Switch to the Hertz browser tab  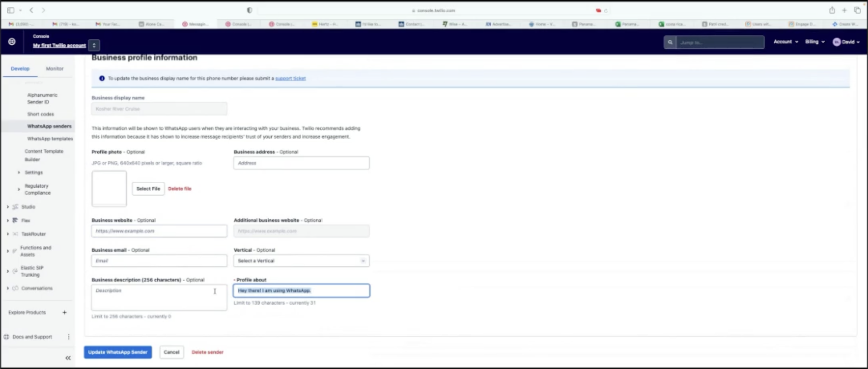(325, 24)
